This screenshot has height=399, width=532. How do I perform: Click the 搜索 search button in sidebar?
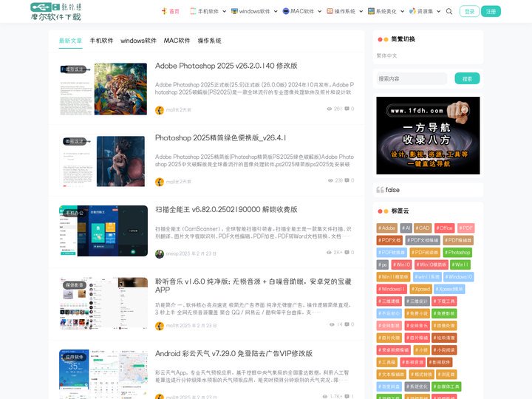pos(467,79)
